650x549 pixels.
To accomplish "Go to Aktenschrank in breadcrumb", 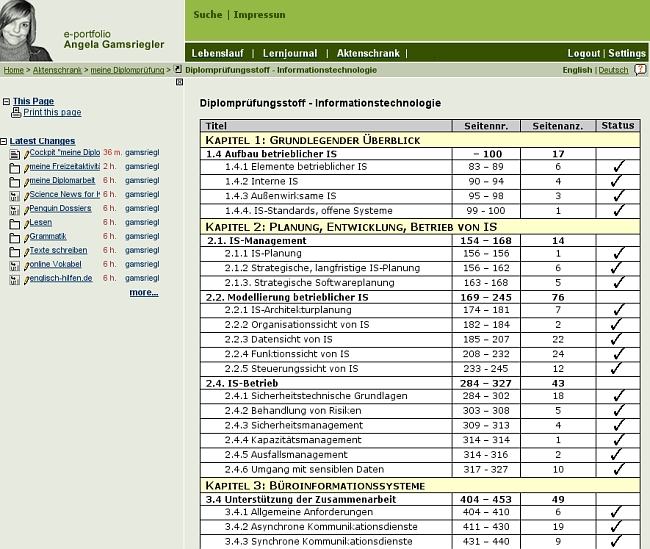I will point(58,70).
